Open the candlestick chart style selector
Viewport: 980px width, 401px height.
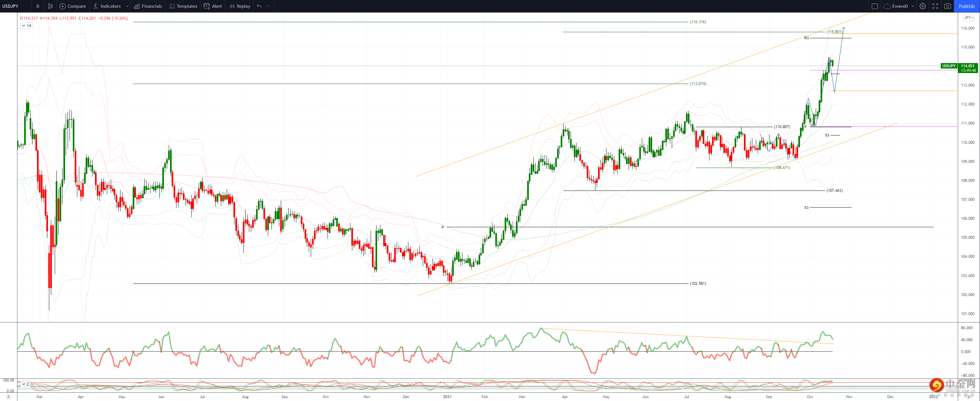click(x=50, y=6)
